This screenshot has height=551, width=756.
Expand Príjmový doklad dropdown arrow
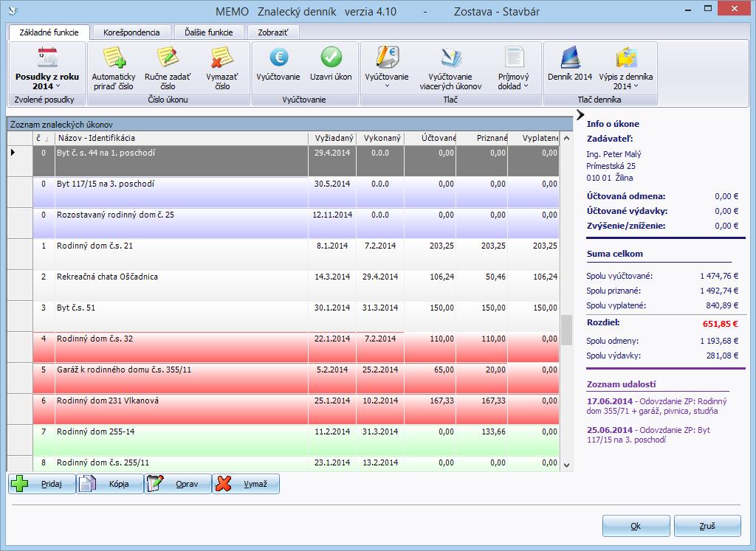526,86
